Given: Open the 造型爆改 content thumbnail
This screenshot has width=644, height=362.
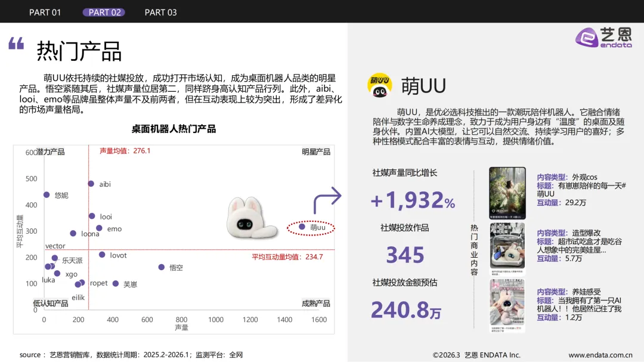Looking at the screenshot, I should coord(507,249).
